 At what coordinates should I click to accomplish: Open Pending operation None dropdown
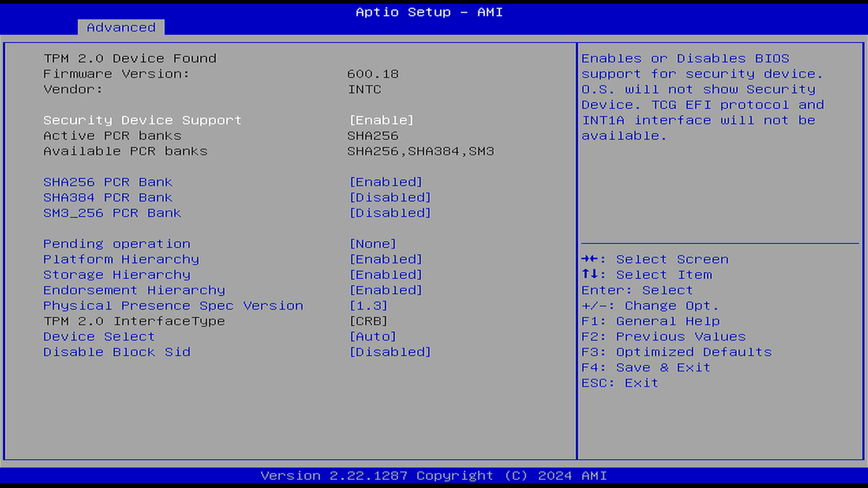[373, 244]
